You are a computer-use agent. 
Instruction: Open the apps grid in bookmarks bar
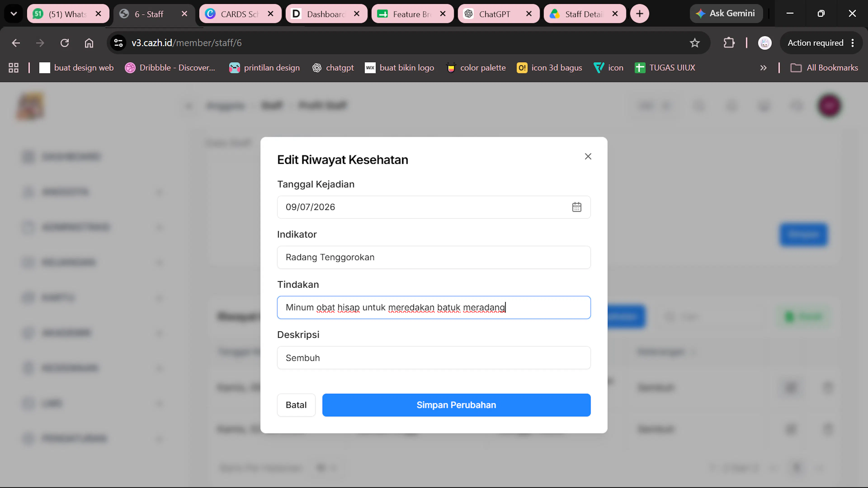tap(14, 68)
